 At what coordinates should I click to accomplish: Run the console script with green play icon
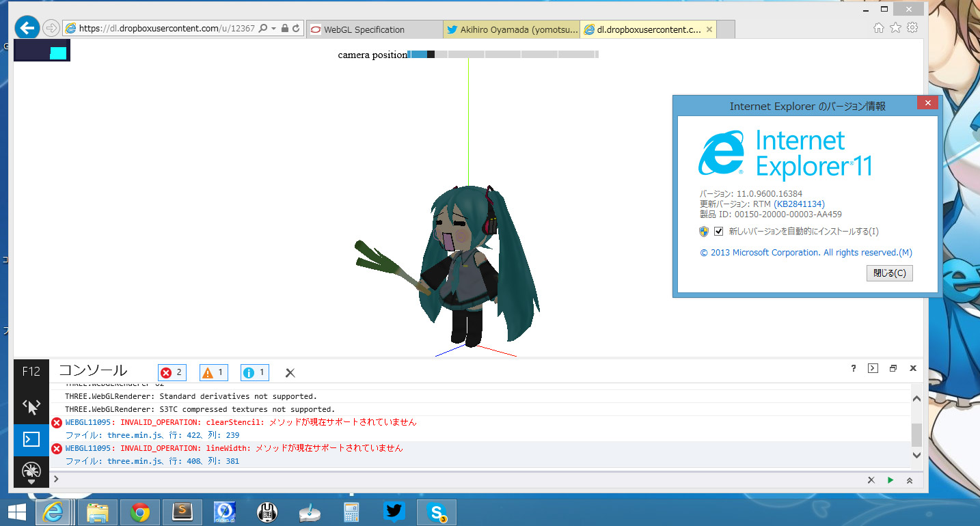[890, 480]
